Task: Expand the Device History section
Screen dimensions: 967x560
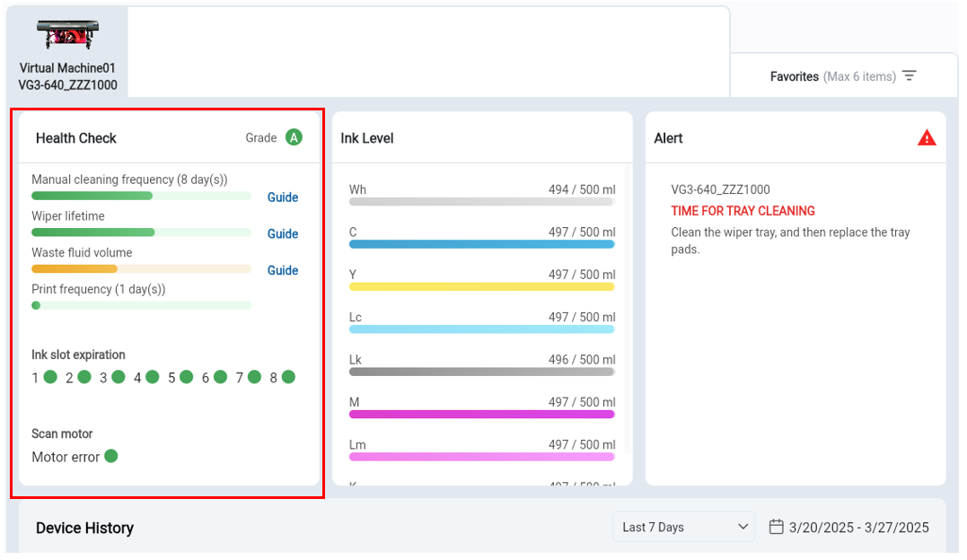Action: coord(84,529)
